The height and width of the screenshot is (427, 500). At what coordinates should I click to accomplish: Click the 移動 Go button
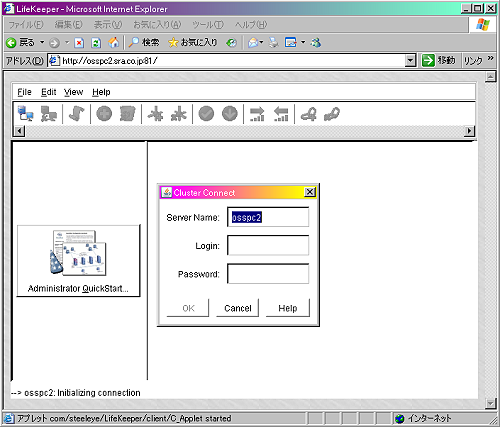pyautogui.click(x=439, y=61)
